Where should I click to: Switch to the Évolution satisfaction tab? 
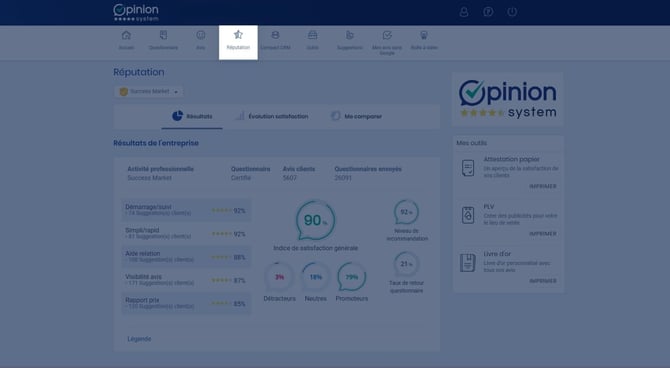pos(272,116)
